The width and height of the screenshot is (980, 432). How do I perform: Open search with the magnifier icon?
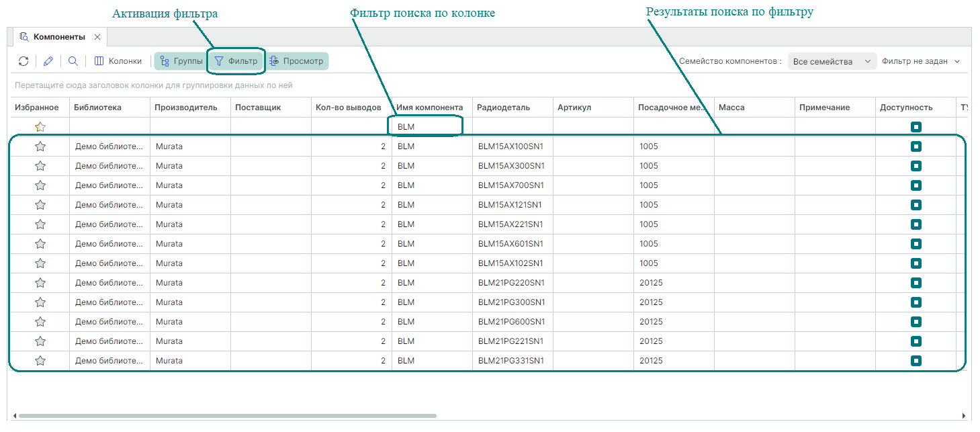point(73,61)
